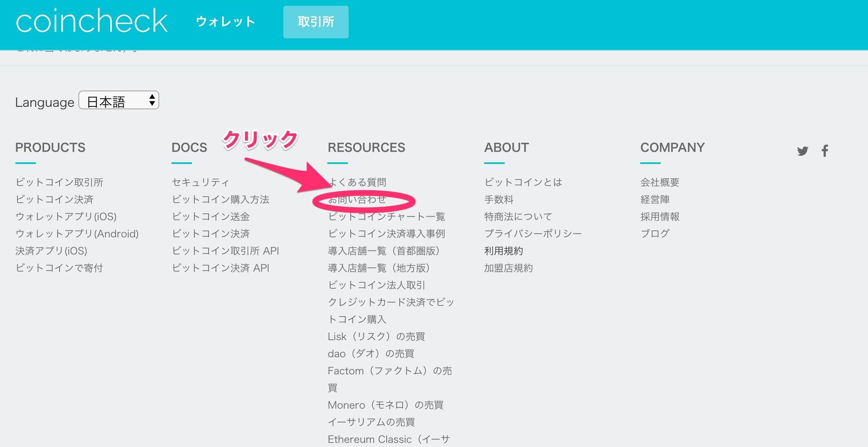Open ビットコイン法人取引 link

pyautogui.click(x=376, y=285)
